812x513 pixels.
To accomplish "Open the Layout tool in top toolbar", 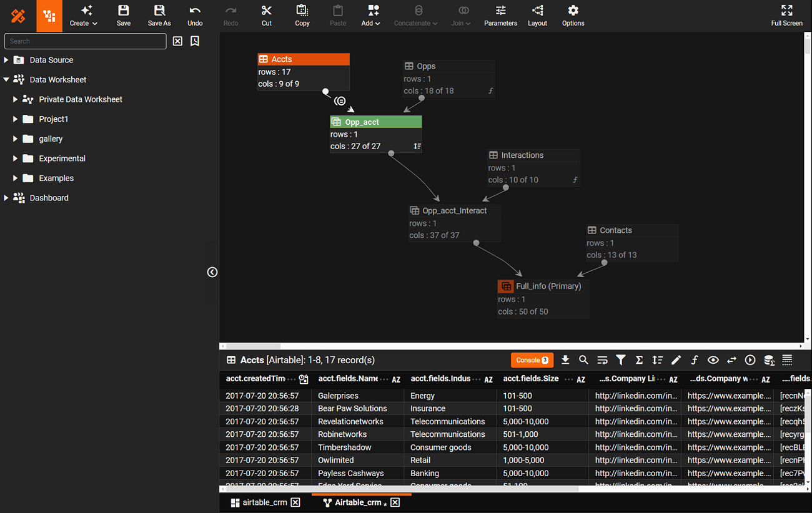I will 537,16.
